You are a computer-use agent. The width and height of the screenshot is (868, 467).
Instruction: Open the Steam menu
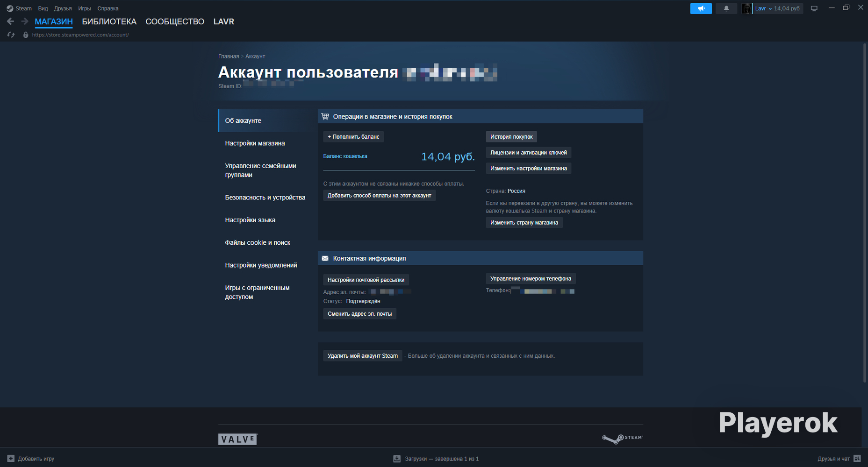pos(23,8)
